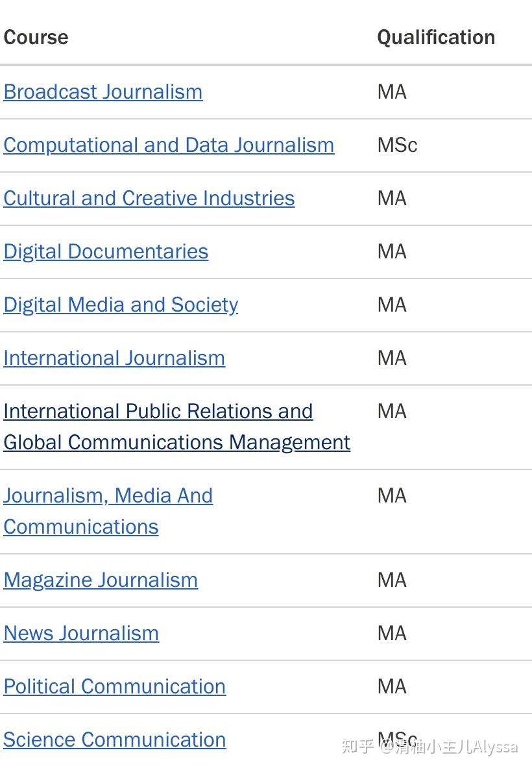The image size is (532, 770).
Task: Click Cultural and Creative Industries link
Action: tap(149, 199)
